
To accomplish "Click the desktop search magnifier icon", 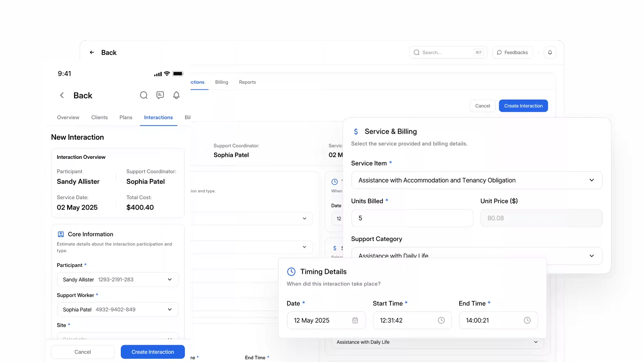I will point(417,52).
